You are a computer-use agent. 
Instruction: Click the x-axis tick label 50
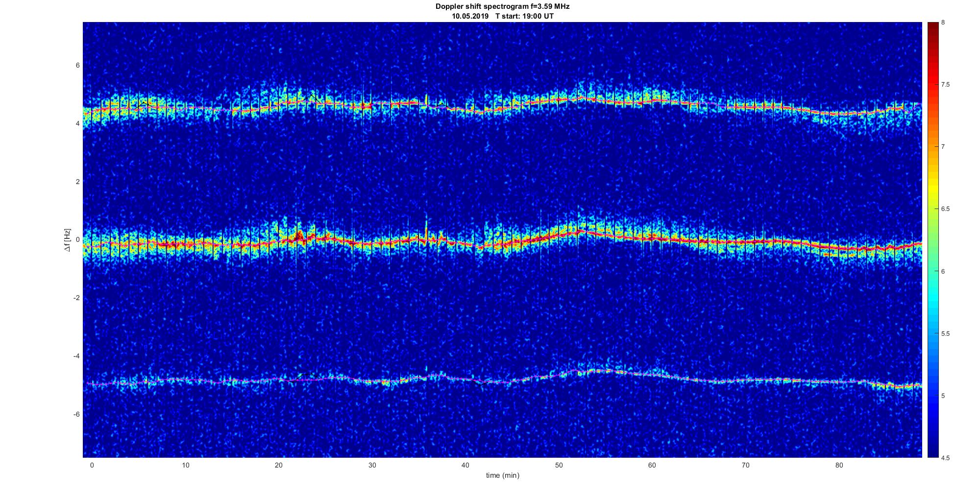tap(559, 465)
